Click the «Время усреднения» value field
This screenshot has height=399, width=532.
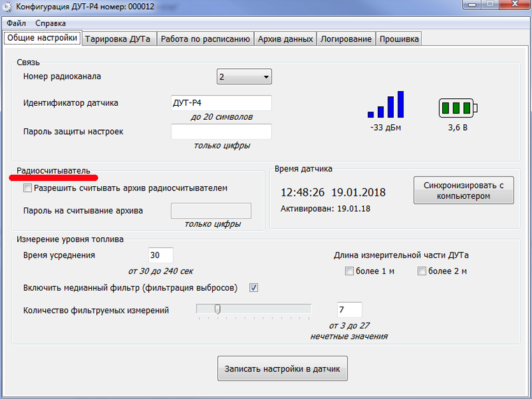[161, 255]
